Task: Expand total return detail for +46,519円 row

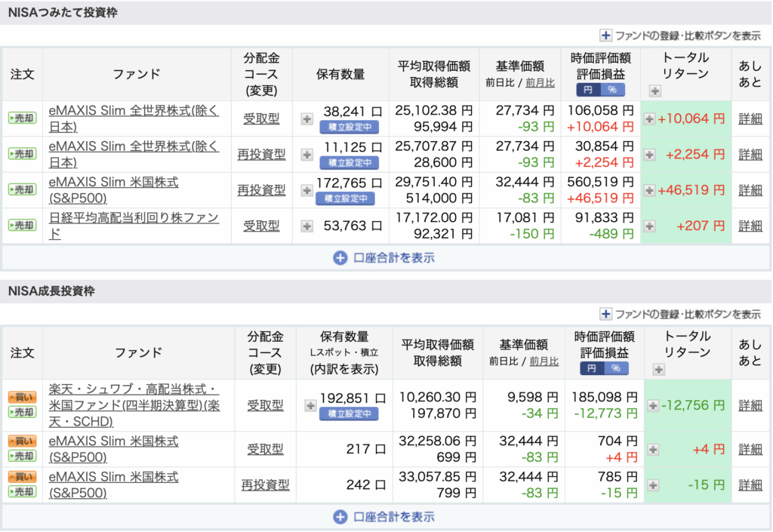Action: tap(649, 190)
